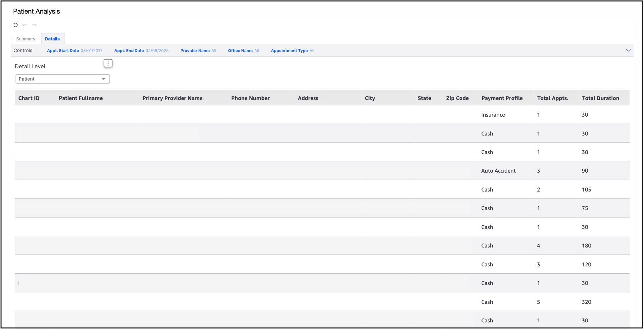Viewport: 644px width, 329px height.
Task: Click the Primary Provider Name column header
Action: point(173,98)
